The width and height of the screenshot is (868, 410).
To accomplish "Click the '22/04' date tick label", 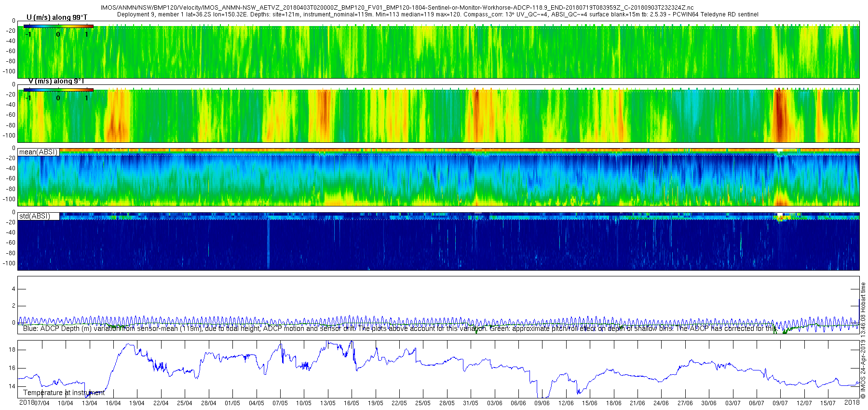I will (161, 403).
